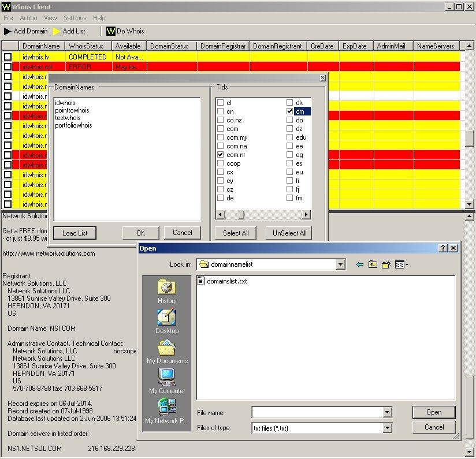
Task: Click the Select All TLDs button
Action: click(236, 233)
